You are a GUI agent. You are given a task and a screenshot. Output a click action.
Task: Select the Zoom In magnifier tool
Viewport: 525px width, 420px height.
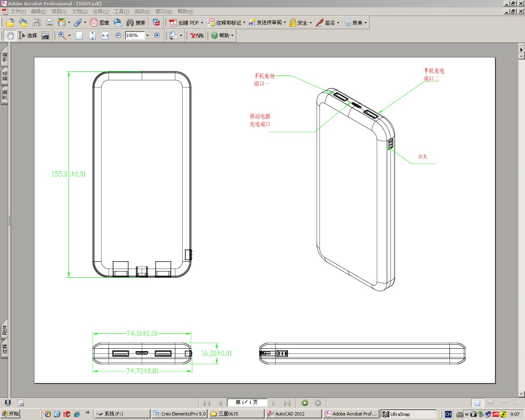62,36
